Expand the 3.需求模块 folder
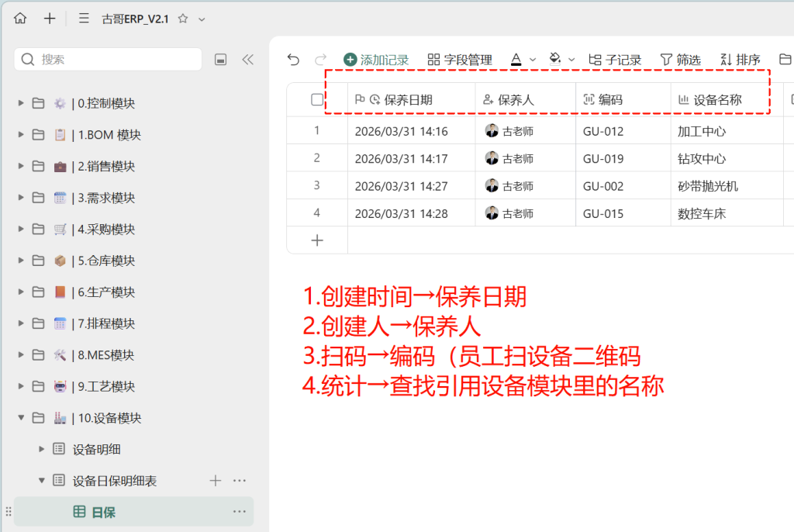 [21, 198]
